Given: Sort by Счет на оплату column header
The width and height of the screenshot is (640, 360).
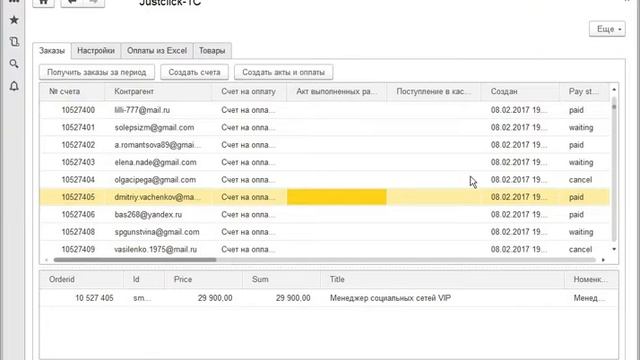Looking at the screenshot, I should [249, 91].
